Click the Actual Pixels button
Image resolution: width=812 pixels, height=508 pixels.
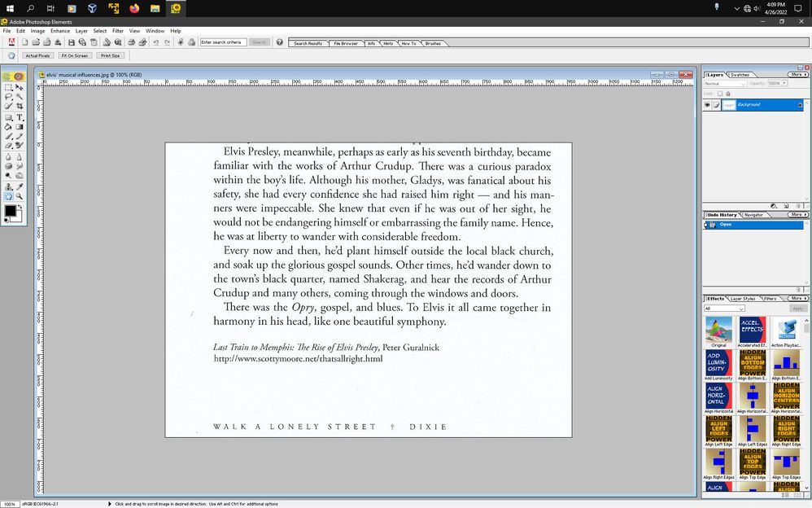[x=37, y=55]
